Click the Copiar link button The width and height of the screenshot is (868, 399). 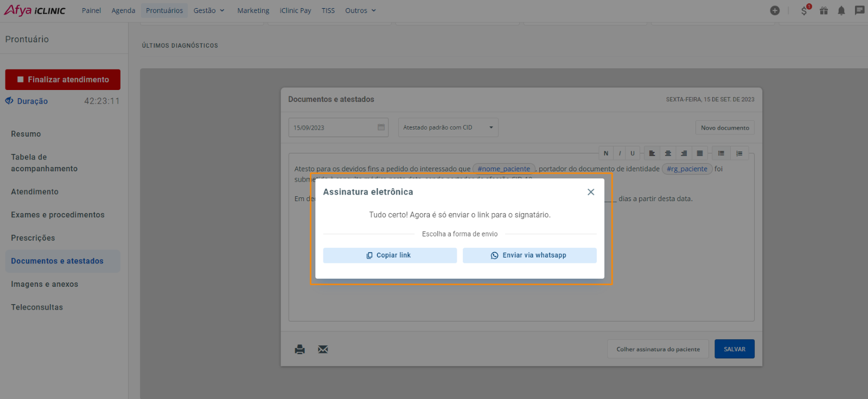coord(390,255)
